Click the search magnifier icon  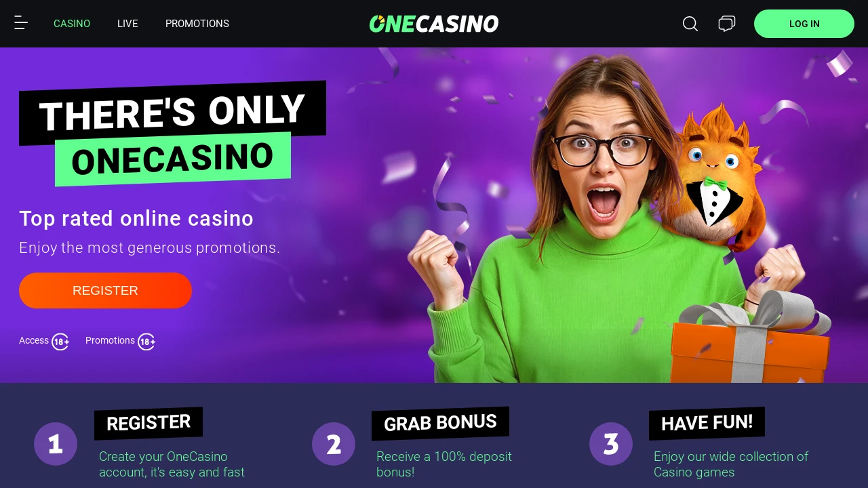coord(690,24)
